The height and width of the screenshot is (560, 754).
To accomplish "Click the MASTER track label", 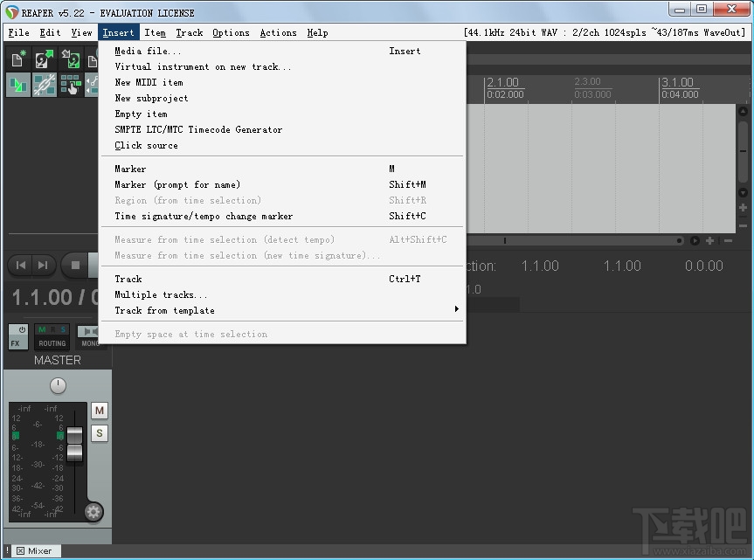I will [x=58, y=360].
